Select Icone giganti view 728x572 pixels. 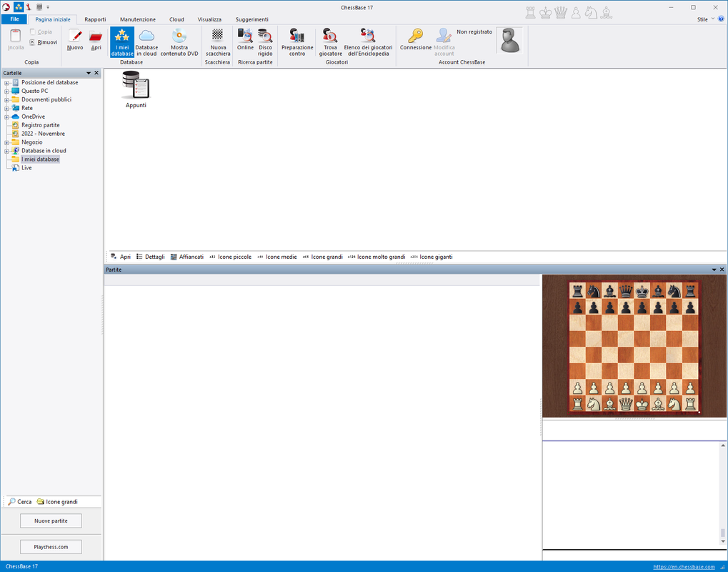[432, 257]
